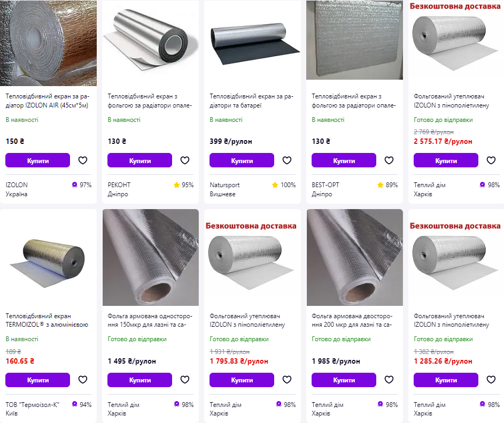The height and width of the screenshot is (423, 504).
Task: Favorite the 2 575.17 ₴ IZOLON roll
Action: [491, 160]
